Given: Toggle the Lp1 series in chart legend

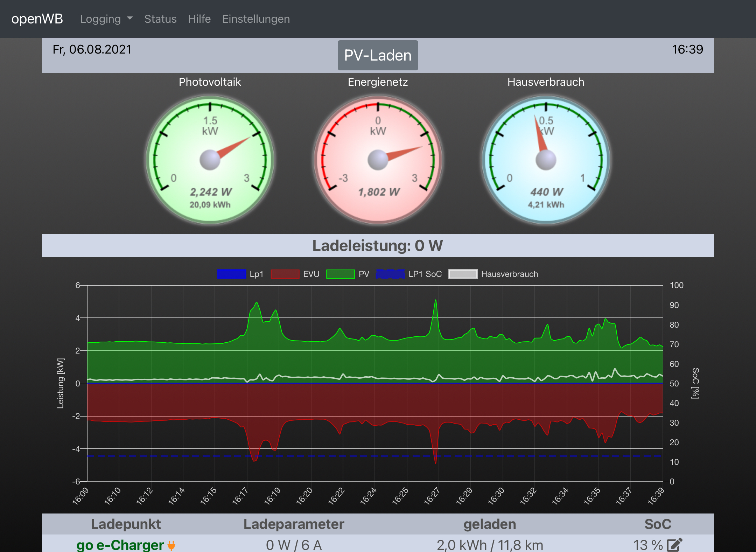Looking at the screenshot, I should [x=231, y=274].
